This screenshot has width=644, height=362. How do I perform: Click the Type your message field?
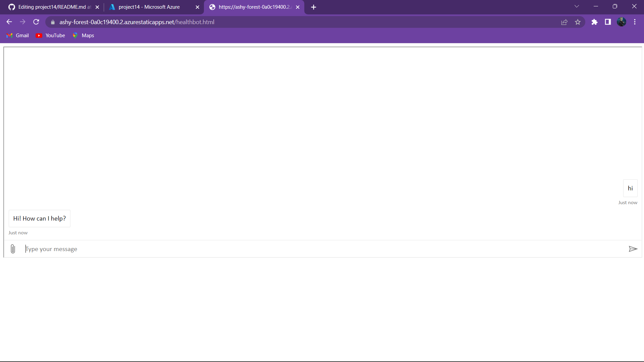322,249
